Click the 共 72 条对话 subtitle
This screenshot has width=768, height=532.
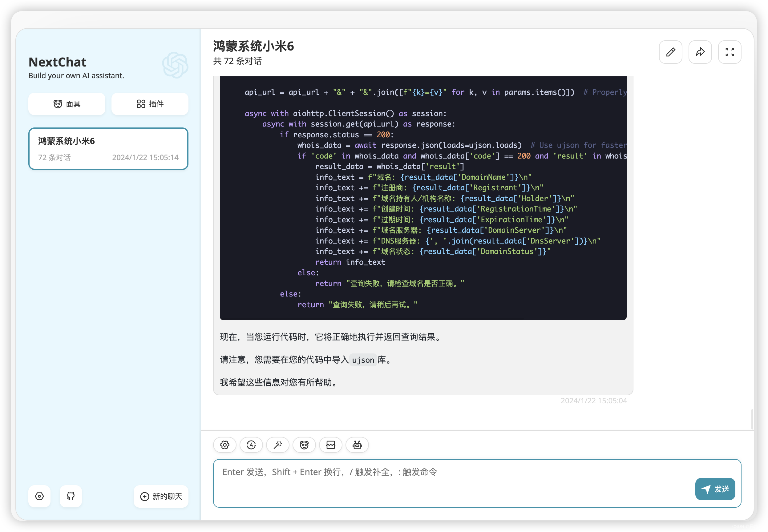pyautogui.click(x=237, y=61)
